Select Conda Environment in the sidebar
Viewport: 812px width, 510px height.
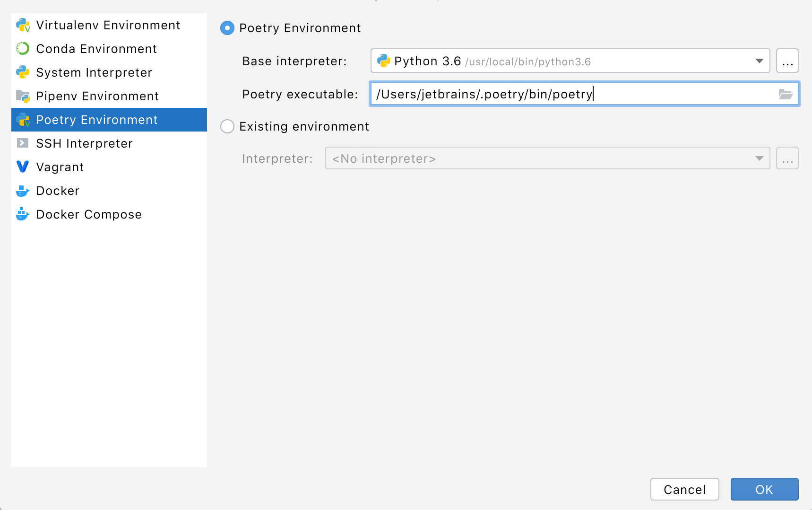(96, 49)
